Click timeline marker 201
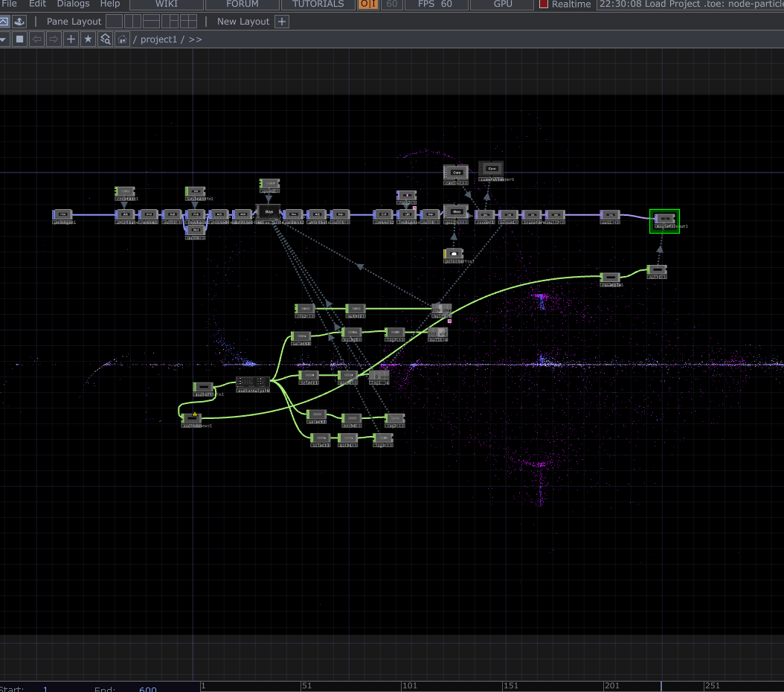Image resolution: width=784 pixels, height=692 pixels. [611, 686]
